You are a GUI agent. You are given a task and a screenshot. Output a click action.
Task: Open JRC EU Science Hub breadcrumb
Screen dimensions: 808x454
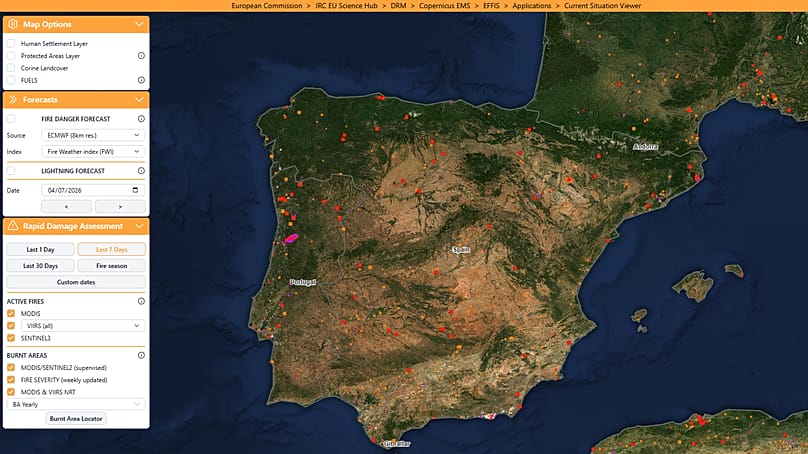coord(346,6)
